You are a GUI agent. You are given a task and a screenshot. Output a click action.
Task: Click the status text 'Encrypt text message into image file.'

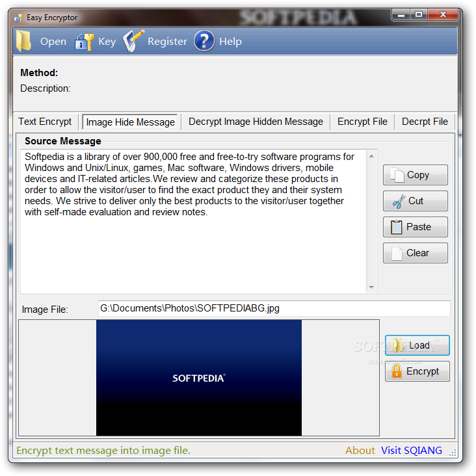[x=103, y=450]
